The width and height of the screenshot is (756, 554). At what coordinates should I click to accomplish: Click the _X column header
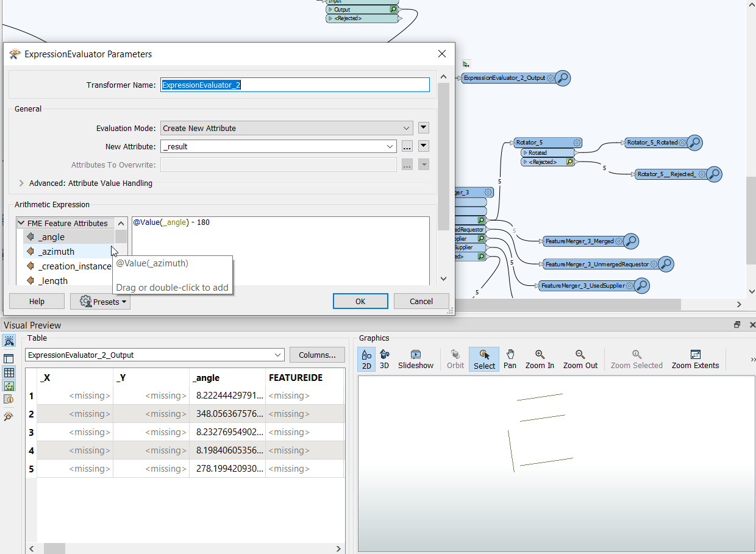click(75, 377)
